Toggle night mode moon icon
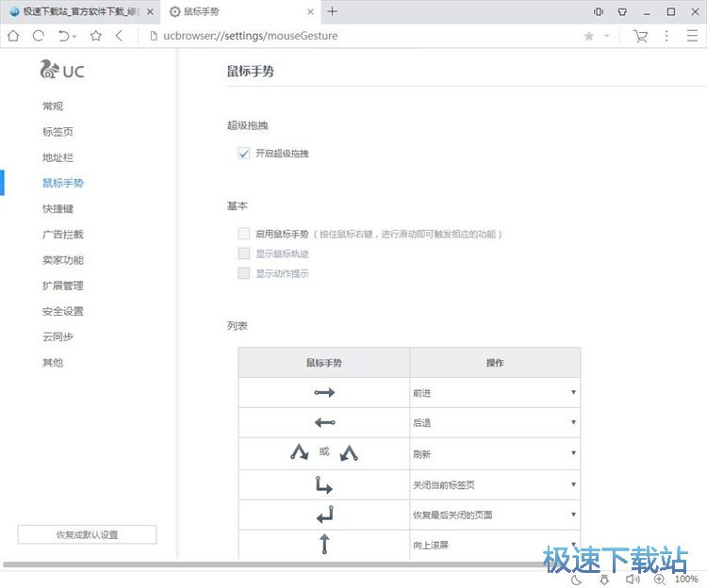Viewport: 707px width, 588px height. click(x=576, y=580)
